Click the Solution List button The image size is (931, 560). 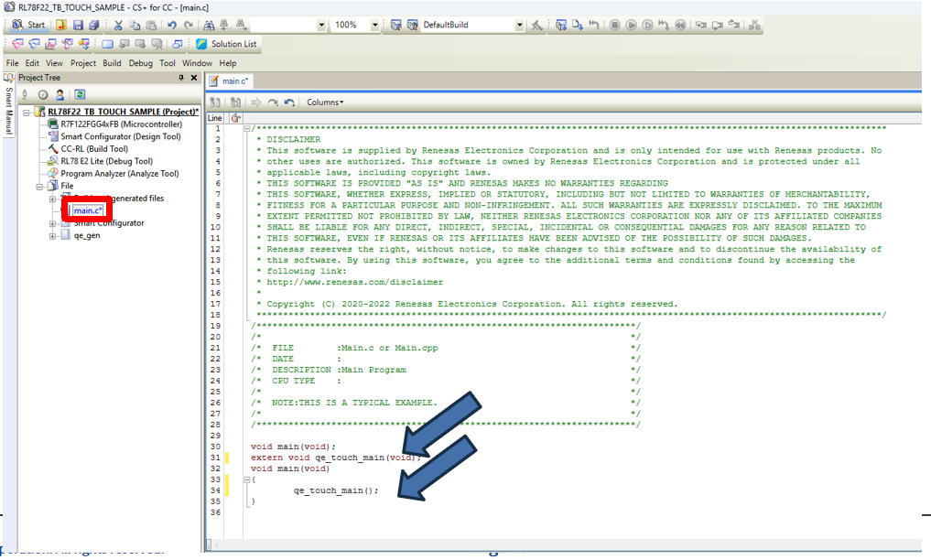pyautogui.click(x=226, y=43)
